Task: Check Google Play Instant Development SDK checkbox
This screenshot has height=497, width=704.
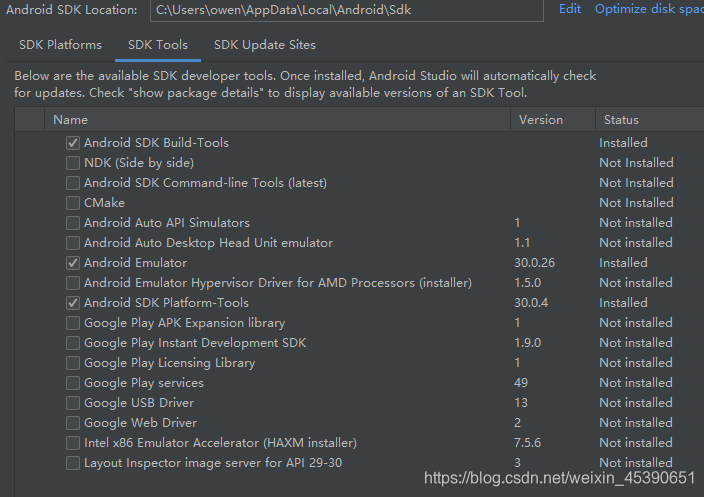Action: click(73, 343)
